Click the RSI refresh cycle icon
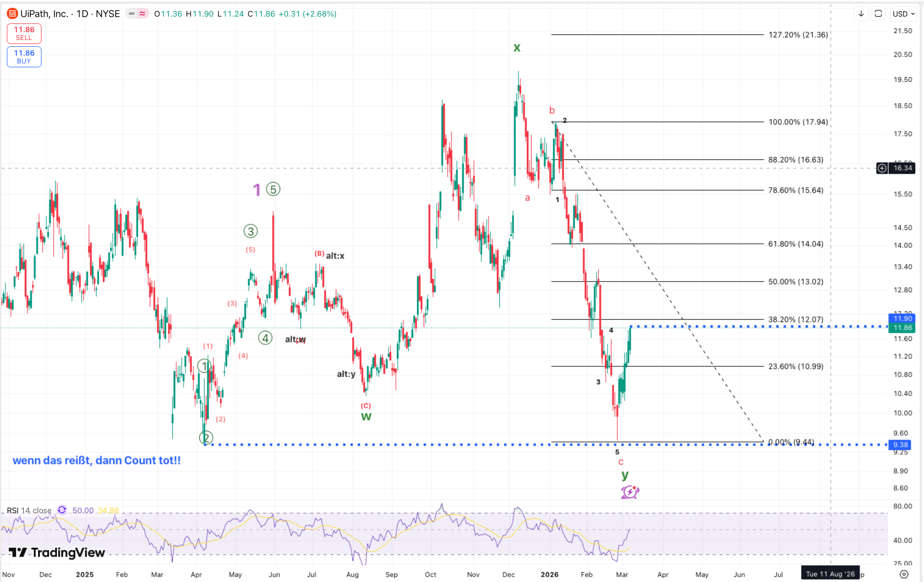Viewport: 924px width, 582px height. pos(62,510)
